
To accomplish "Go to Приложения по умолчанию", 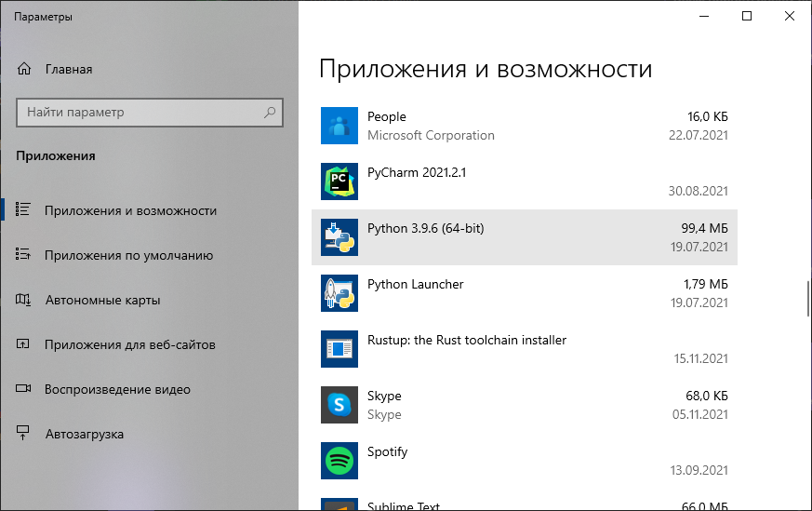I will pyautogui.click(x=129, y=255).
